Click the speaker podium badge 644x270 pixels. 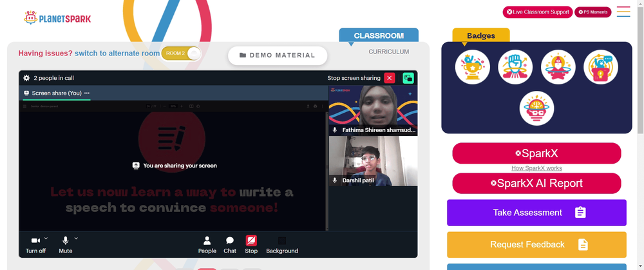[600, 67]
